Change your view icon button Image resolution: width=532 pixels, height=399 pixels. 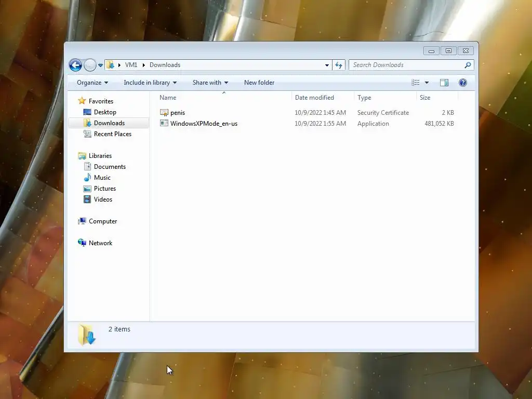point(415,83)
